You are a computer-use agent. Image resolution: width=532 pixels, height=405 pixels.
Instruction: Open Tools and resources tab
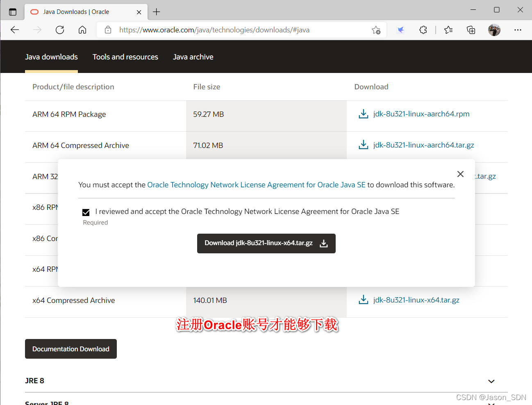[125, 57]
